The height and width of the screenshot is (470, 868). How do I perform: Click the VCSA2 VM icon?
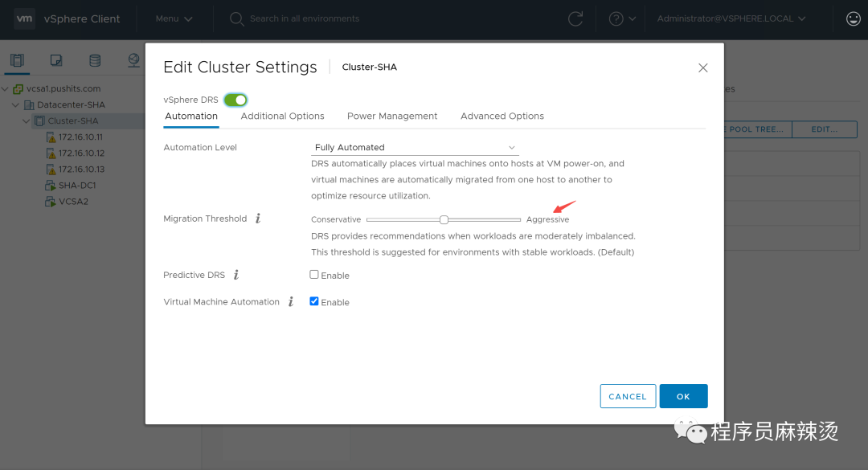coord(51,202)
